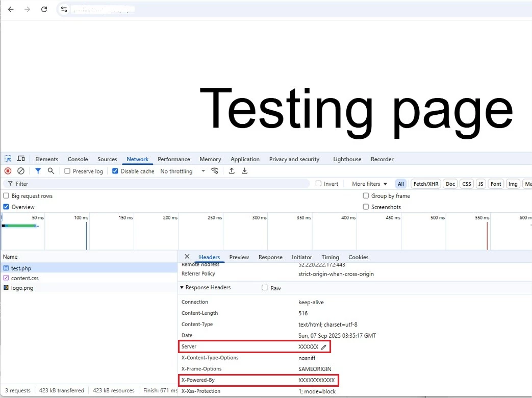Enable Big request rows
The image size is (532, 398).
(6, 196)
